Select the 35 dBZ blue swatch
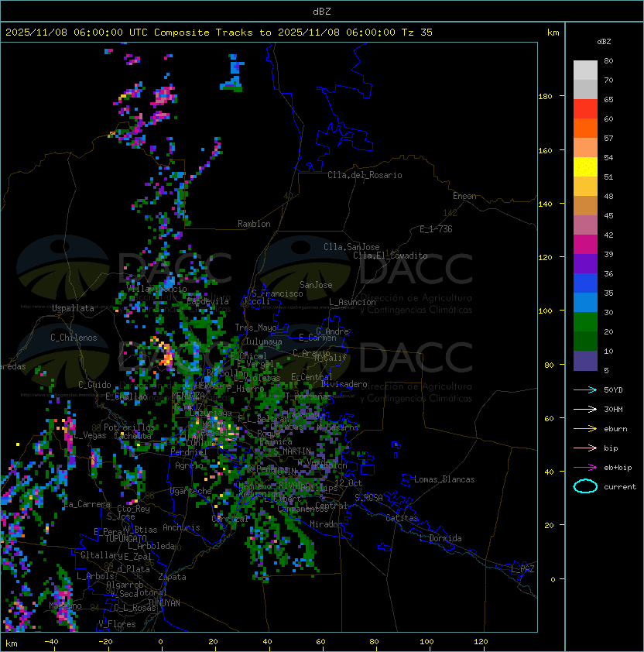 coord(585,302)
